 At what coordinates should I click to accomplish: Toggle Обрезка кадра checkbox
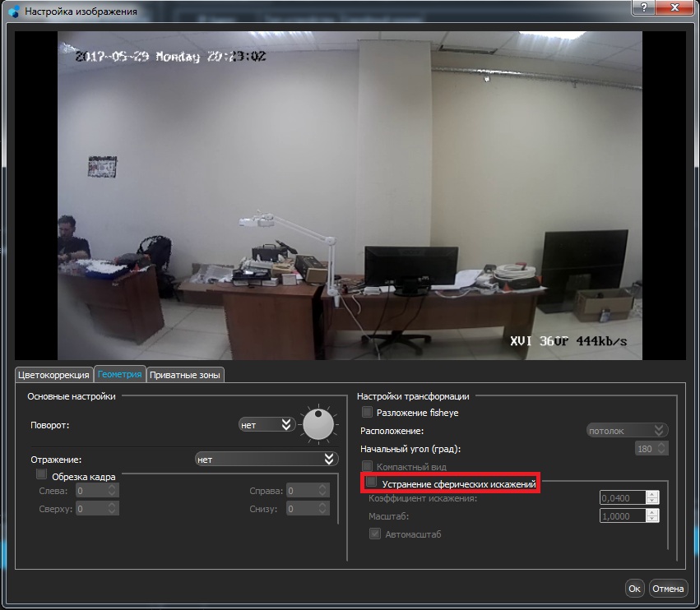42,474
